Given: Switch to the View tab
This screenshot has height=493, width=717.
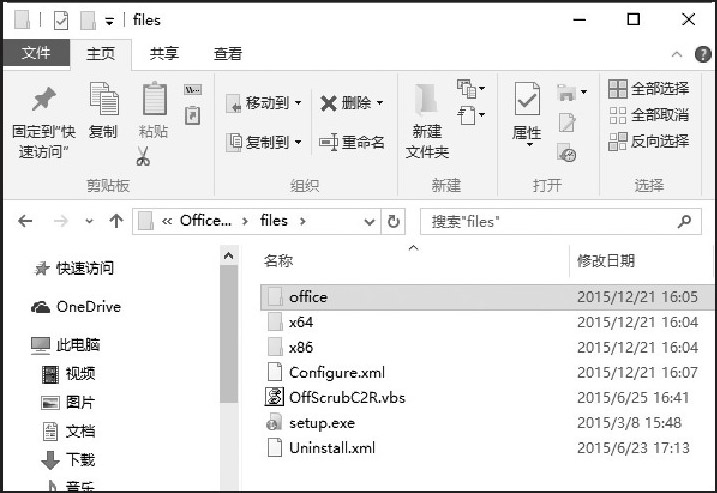Looking at the screenshot, I should (x=227, y=54).
